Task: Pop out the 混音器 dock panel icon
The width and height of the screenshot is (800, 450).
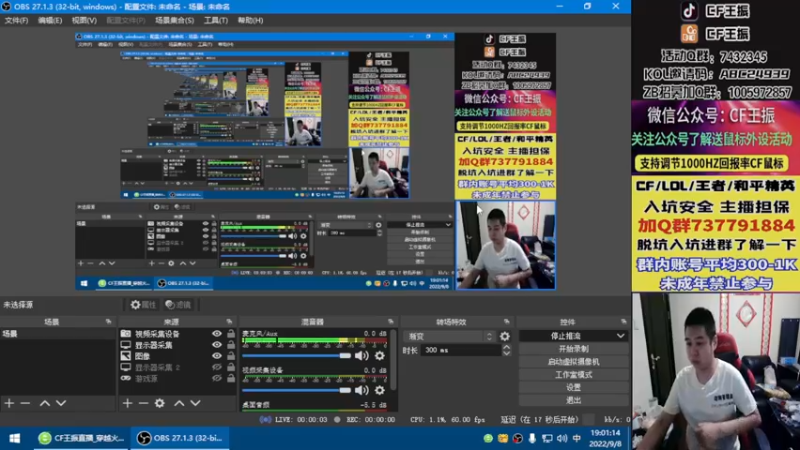Action: click(391, 322)
